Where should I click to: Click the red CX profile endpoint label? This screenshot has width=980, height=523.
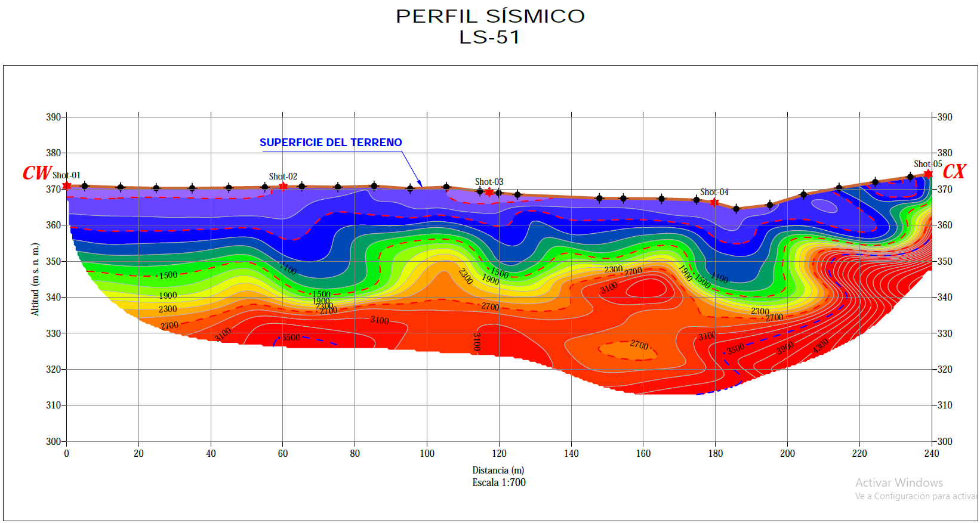[x=954, y=172]
